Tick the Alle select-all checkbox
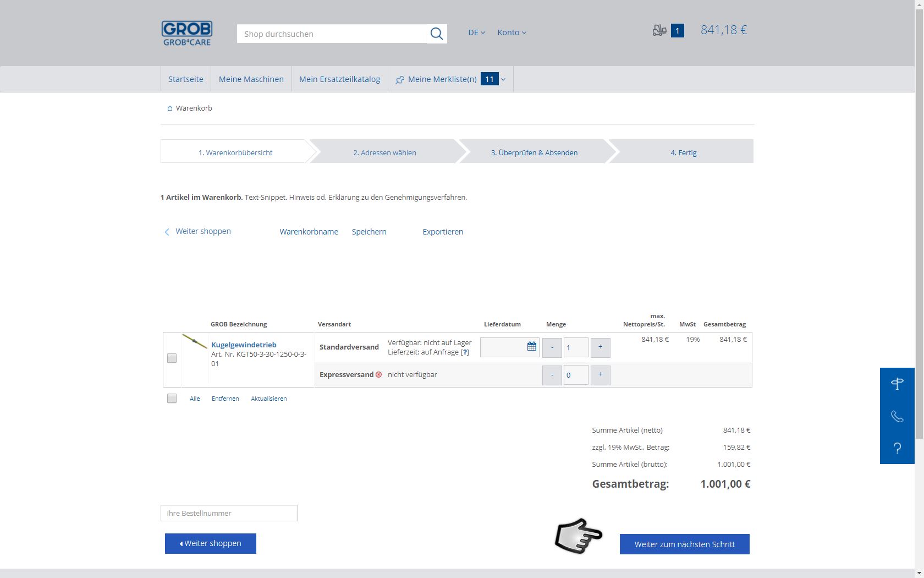This screenshot has width=924, height=578. pyautogui.click(x=172, y=399)
